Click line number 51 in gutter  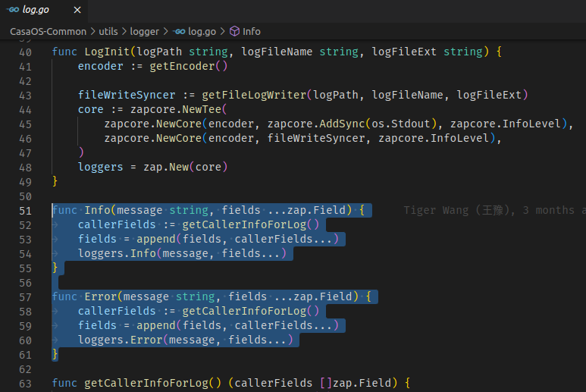(26, 211)
